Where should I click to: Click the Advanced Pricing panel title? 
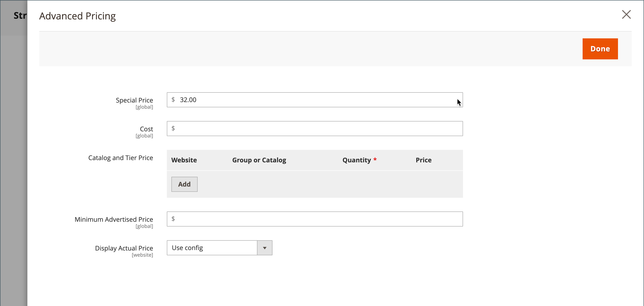click(77, 16)
